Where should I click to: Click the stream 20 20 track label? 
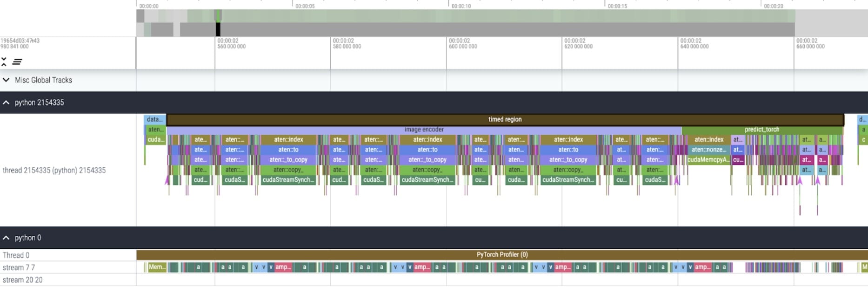(22, 280)
